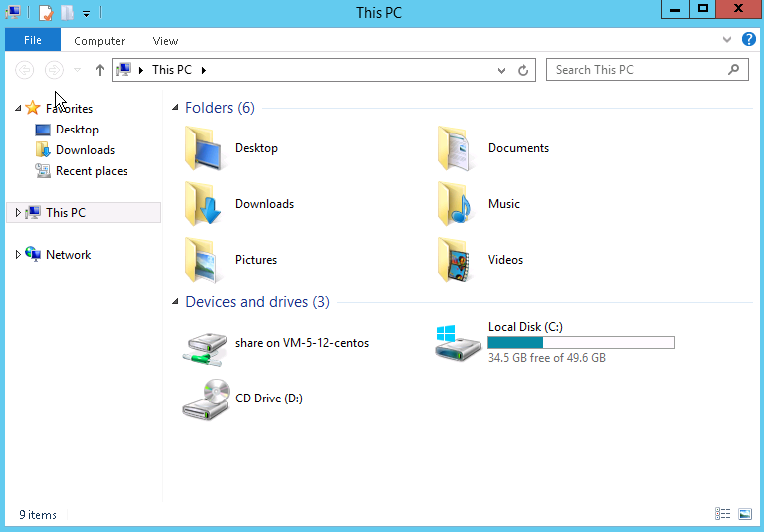This screenshot has height=532, width=764.
Task: Switch to Details view in status bar
Action: pos(722,514)
